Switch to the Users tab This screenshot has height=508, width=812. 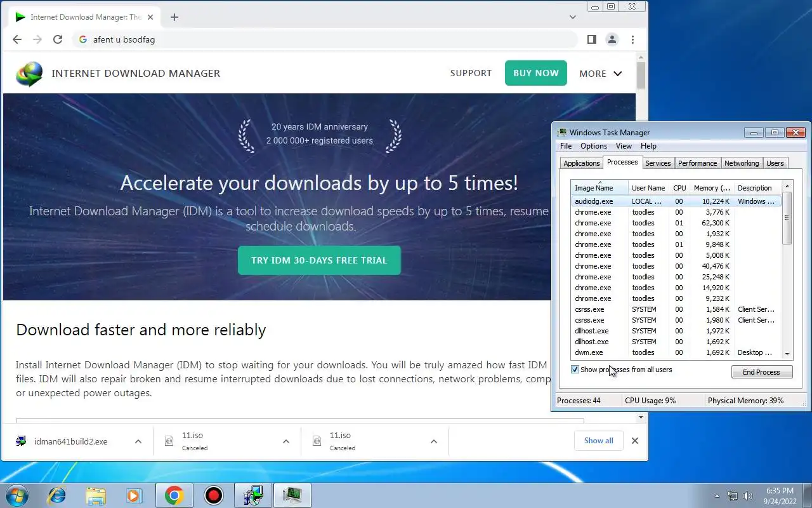775,163
